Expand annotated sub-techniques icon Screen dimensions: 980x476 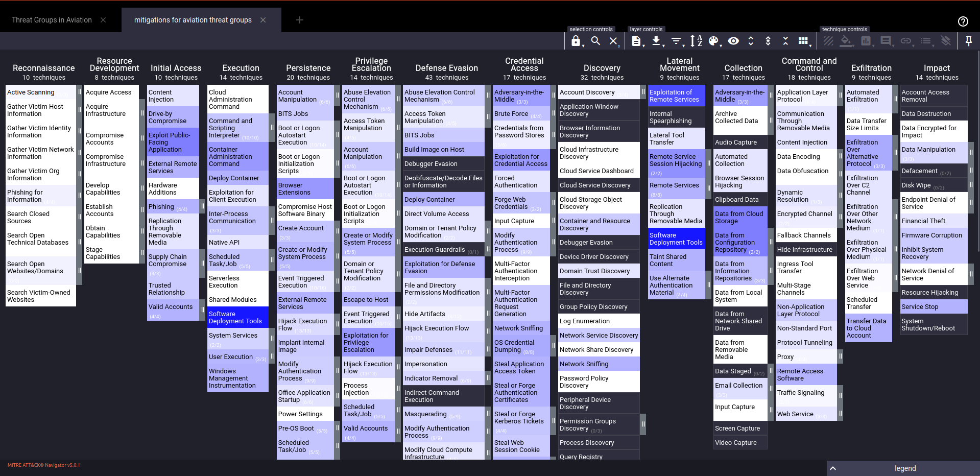point(768,41)
